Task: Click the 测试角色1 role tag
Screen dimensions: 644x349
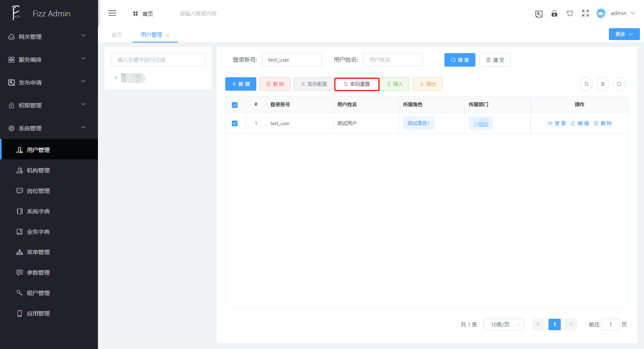Action: coord(418,123)
